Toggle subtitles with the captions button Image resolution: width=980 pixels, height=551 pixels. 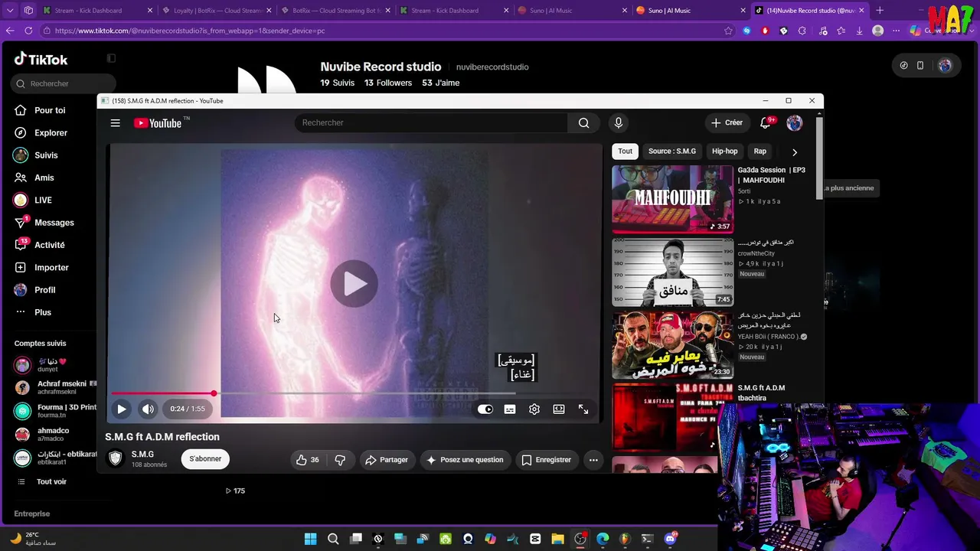point(510,409)
